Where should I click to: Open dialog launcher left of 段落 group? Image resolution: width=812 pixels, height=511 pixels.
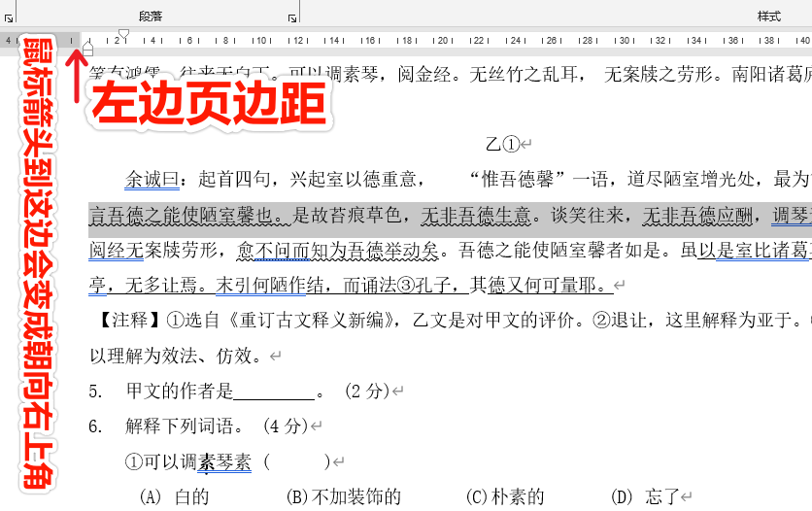[9, 18]
